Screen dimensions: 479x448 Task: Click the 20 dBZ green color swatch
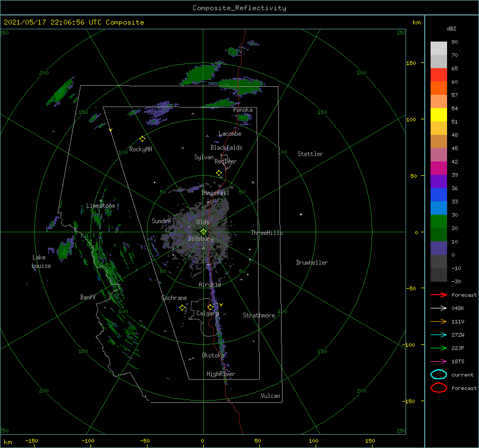[439, 221]
